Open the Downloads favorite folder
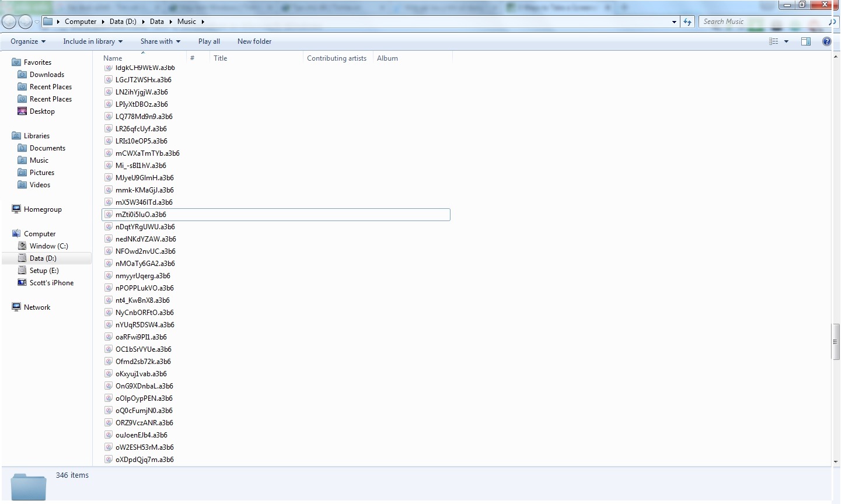The image size is (859, 504). [47, 75]
